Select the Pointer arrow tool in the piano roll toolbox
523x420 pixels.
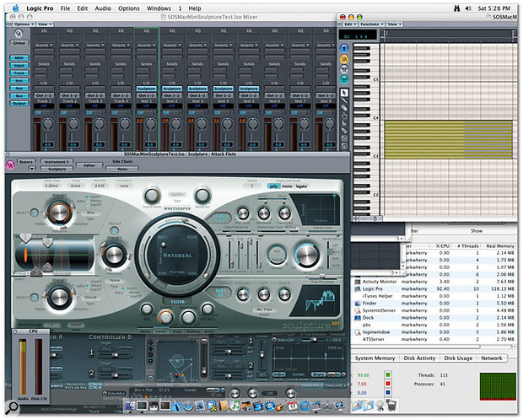coord(344,93)
